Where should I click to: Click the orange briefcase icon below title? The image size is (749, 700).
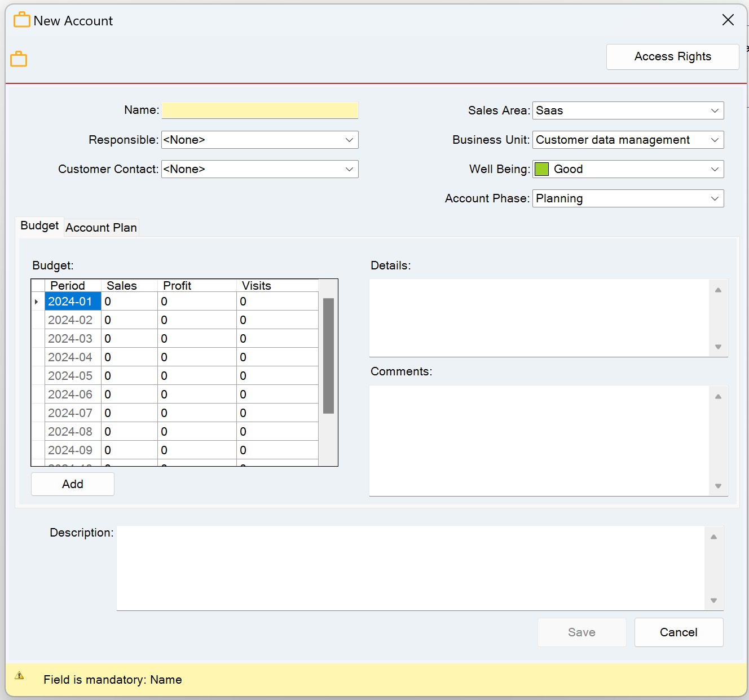[x=19, y=59]
